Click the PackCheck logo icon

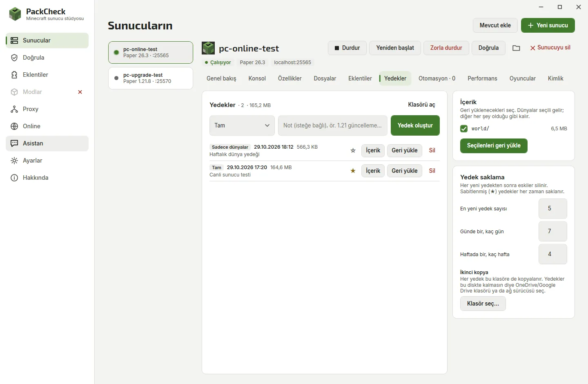tap(15, 14)
